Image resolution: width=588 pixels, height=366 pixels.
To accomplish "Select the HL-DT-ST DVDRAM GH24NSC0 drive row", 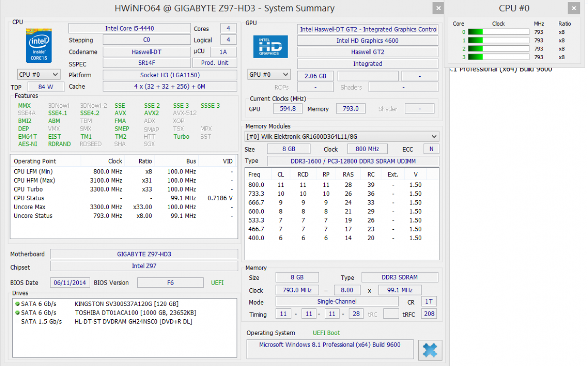I will (x=124, y=322).
